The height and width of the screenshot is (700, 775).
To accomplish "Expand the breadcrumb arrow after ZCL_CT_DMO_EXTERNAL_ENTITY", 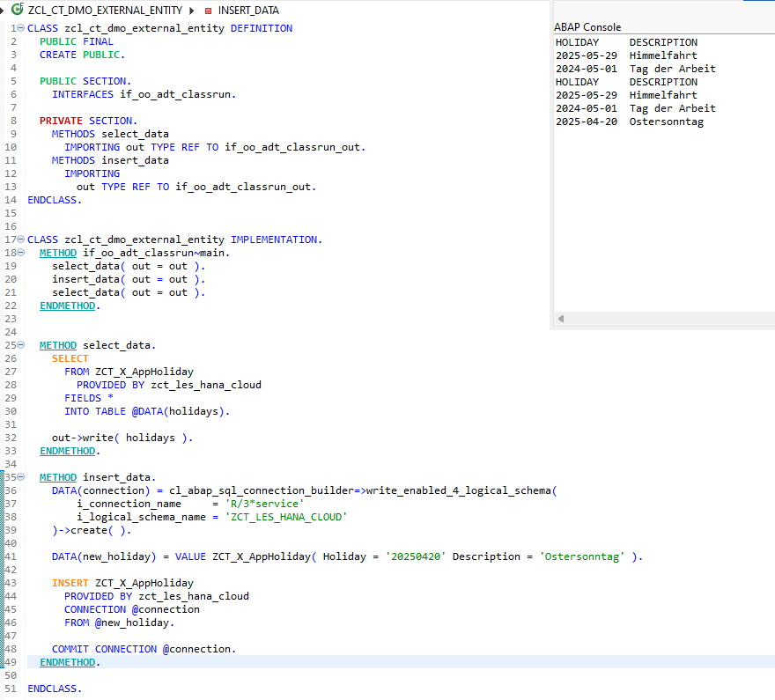I will coord(192,11).
